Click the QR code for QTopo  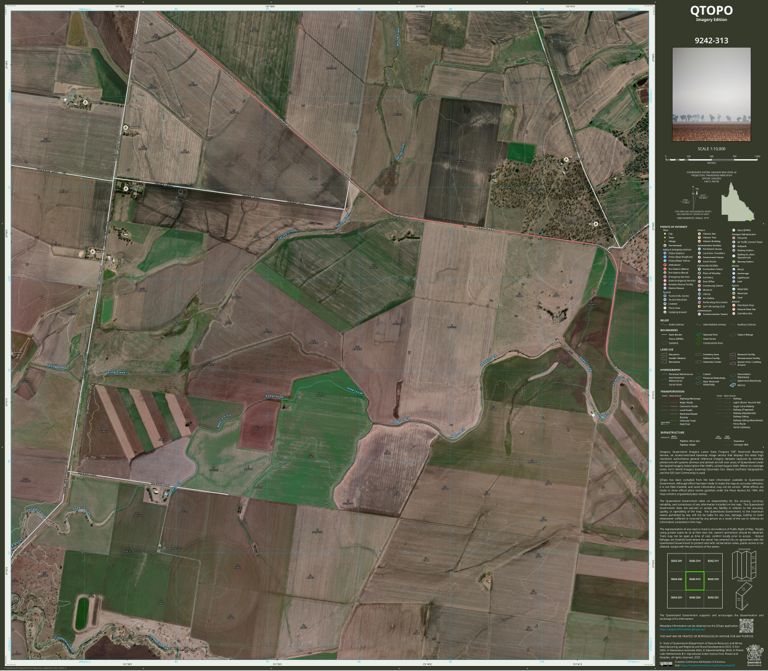pyautogui.click(x=746, y=626)
